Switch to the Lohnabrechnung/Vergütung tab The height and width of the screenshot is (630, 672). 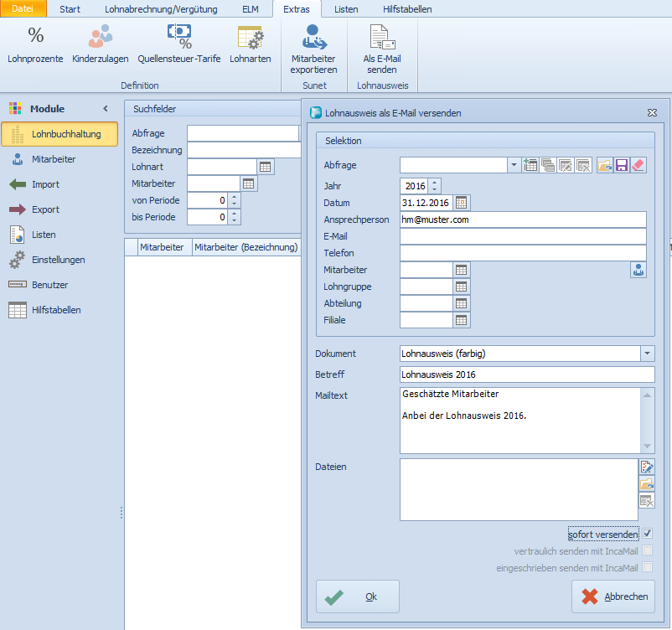click(x=161, y=9)
